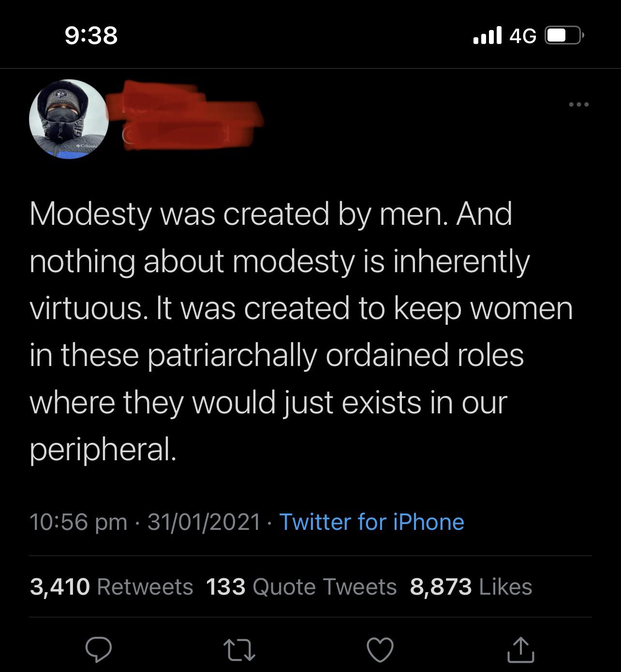View the 8,873 Likes list
This screenshot has height=672, width=621.
click(471, 587)
